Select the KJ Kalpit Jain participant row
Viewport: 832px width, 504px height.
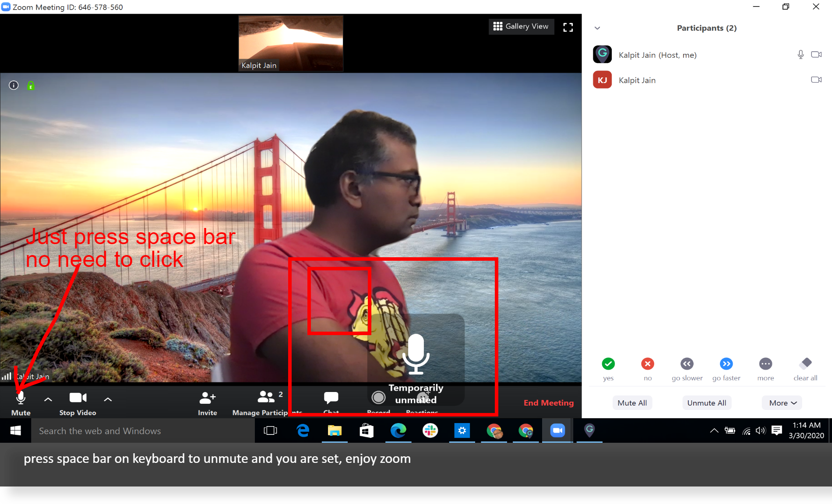(707, 80)
